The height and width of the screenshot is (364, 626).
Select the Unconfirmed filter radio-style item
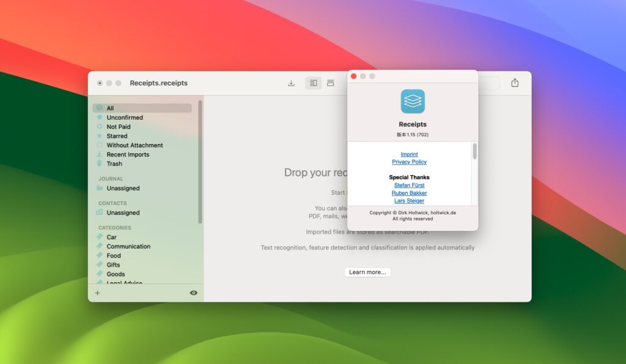[123, 117]
